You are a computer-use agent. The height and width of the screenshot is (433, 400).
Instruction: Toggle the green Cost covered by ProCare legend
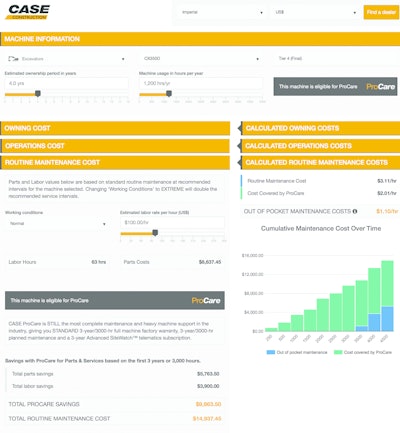click(363, 352)
